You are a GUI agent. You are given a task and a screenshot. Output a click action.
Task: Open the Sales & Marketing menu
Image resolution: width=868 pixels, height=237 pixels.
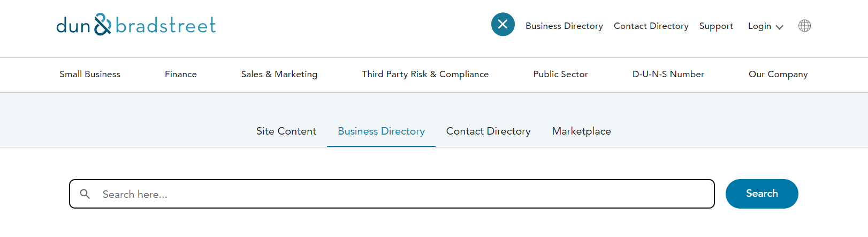pyautogui.click(x=279, y=74)
